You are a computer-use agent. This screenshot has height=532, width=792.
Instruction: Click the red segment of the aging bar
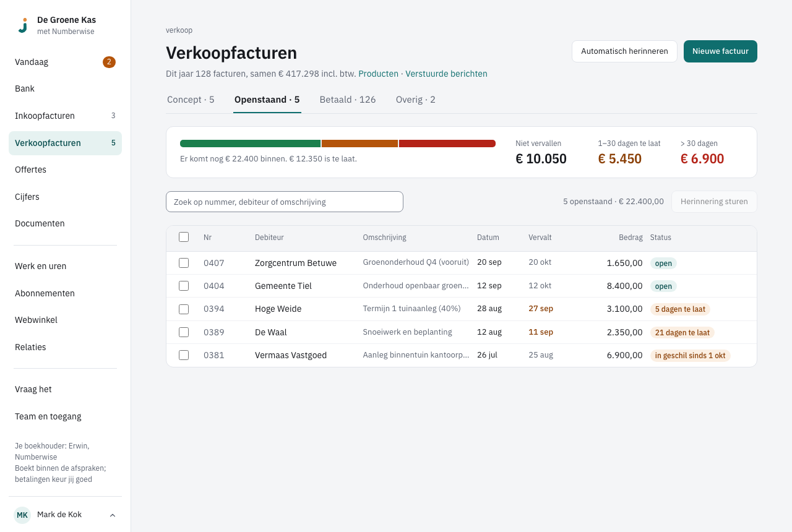pyautogui.click(x=447, y=144)
